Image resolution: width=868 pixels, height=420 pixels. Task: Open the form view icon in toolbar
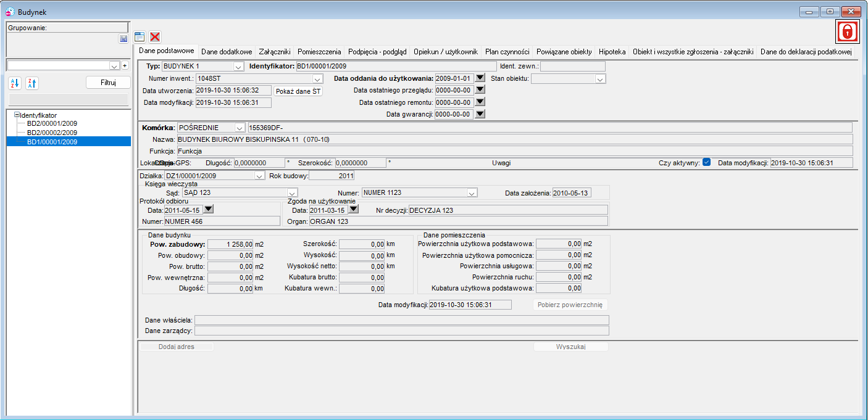[140, 37]
